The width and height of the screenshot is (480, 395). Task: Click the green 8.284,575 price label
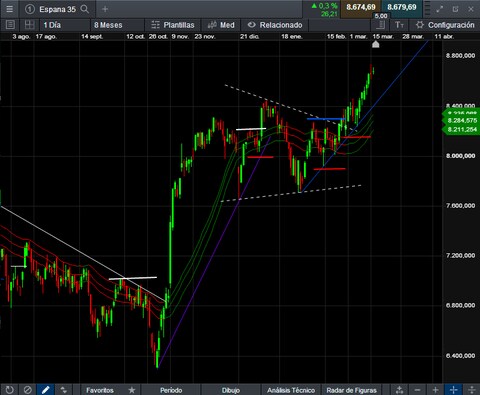pos(462,120)
